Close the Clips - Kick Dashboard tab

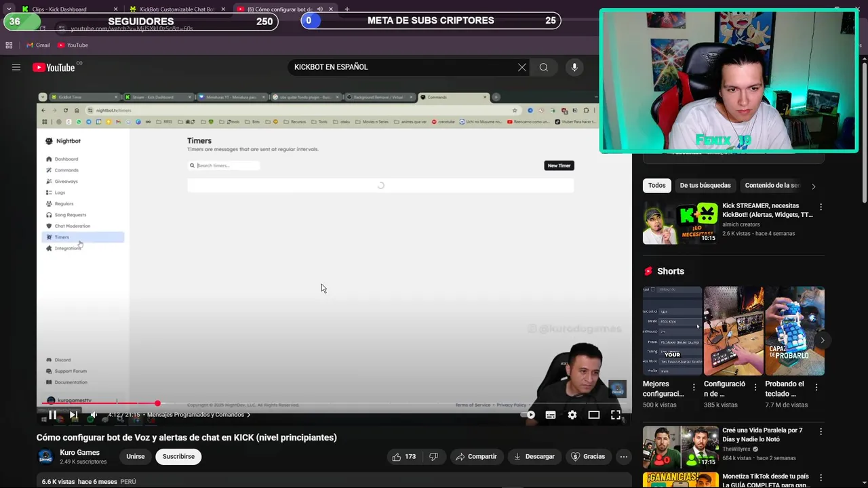tap(115, 9)
